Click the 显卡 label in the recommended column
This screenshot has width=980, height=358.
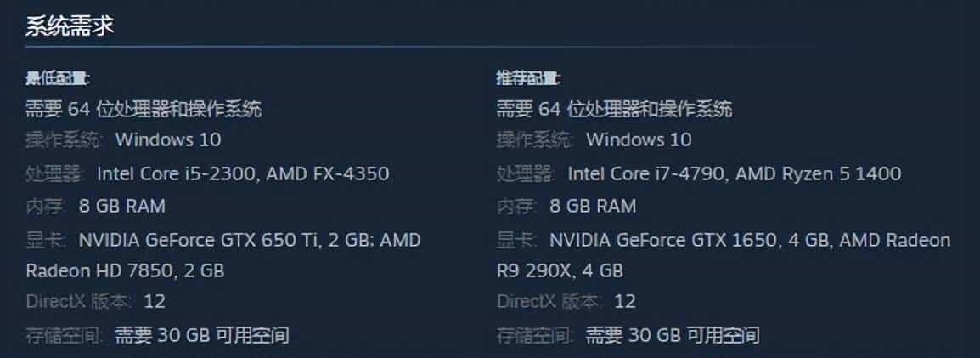(516, 241)
